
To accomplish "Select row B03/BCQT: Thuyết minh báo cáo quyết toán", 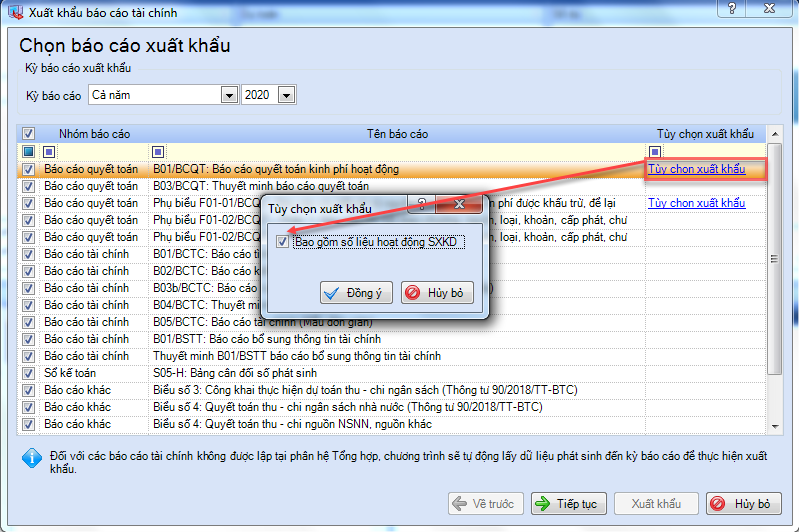I will [391, 186].
